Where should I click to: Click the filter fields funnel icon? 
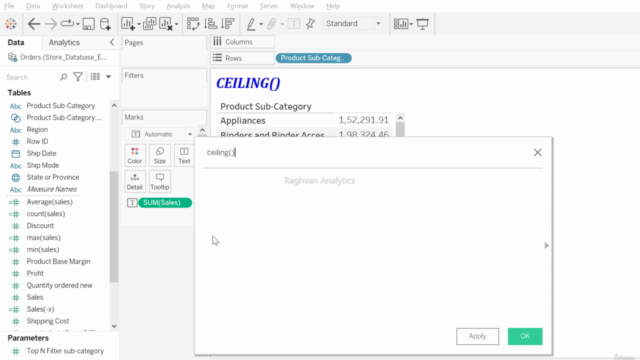[x=78, y=77]
